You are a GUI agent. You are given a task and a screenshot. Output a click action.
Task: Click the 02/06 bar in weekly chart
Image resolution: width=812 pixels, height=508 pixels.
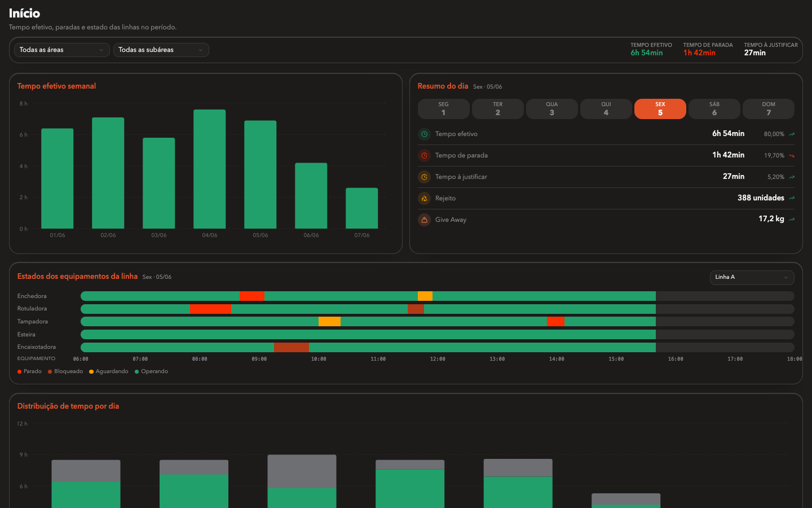[108, 173]
